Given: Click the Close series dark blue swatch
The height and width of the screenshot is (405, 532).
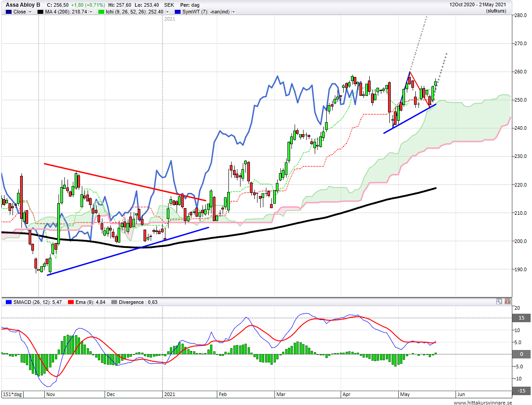Looking at the screenshot, I should (x=9, y=12).
